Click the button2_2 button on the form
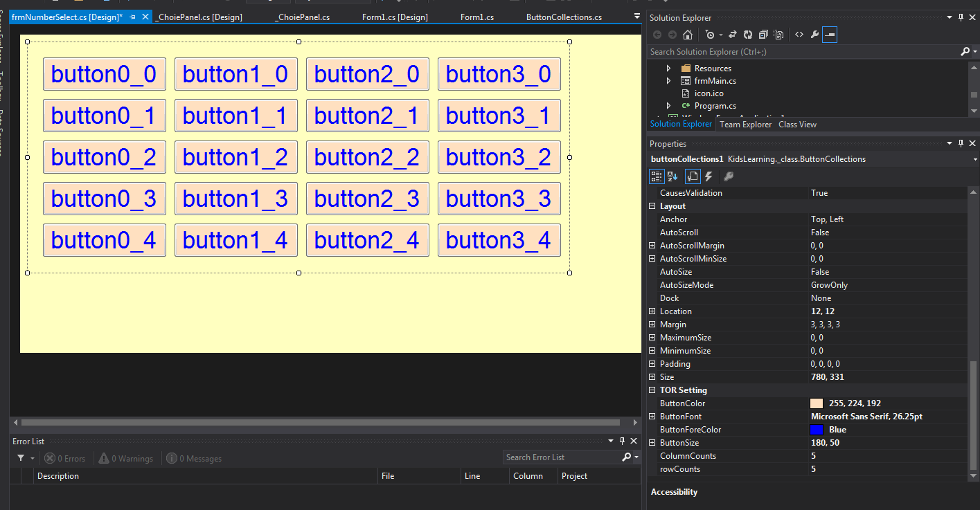Viewport: 980px width, 510px height. coord(367,157)
